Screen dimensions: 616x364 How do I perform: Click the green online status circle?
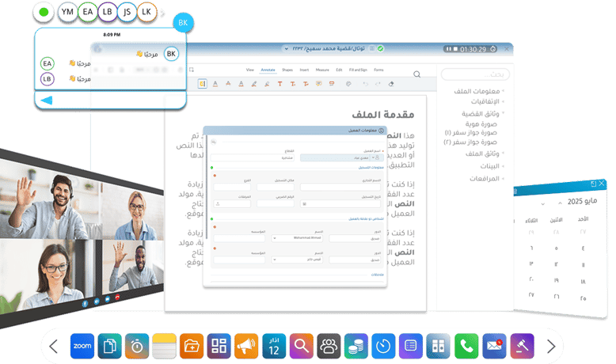44,12
